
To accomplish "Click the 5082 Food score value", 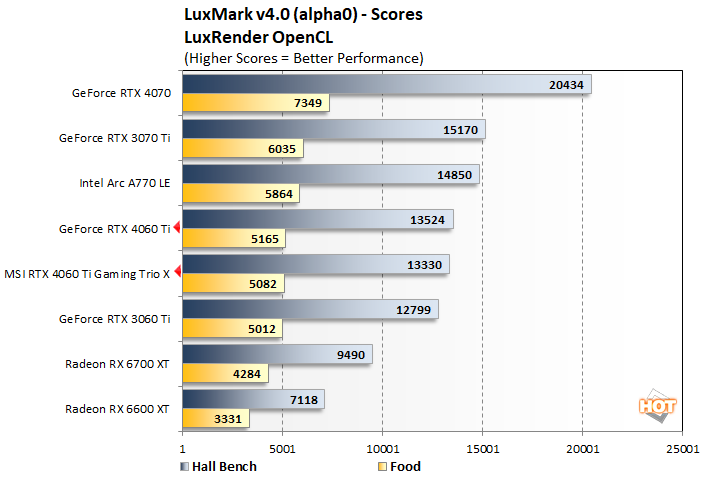I will pyautogui.click(x=263, y=284).
